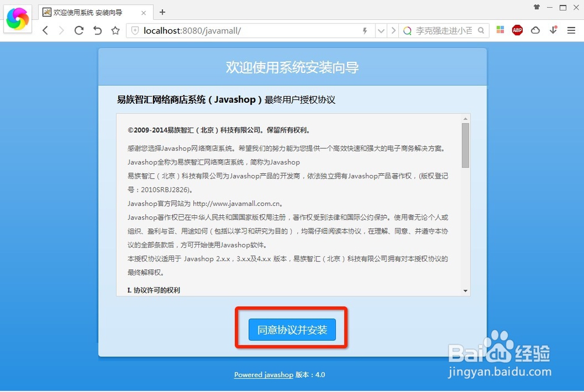Click the shield icon in address bar
Screen dimensions: 584x392
point(135,30)
